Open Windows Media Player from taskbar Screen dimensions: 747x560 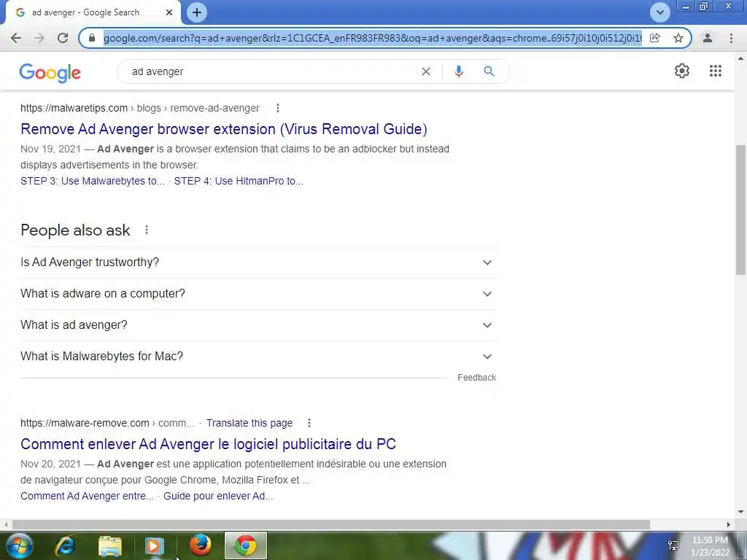click(x=154, y=546)
